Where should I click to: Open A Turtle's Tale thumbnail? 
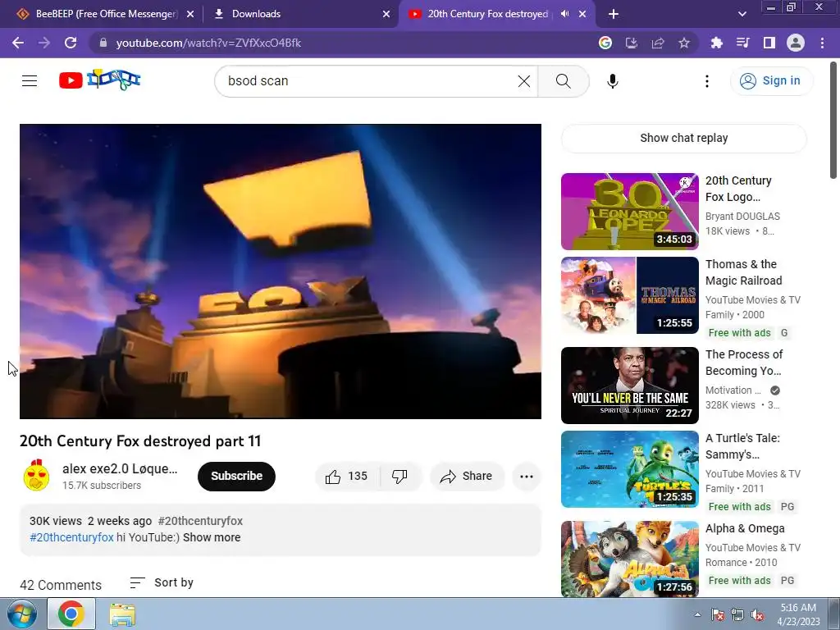coord(629,469)
